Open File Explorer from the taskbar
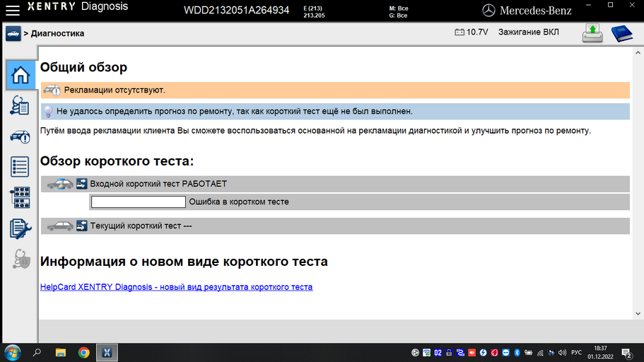 (x=60, y=353)
